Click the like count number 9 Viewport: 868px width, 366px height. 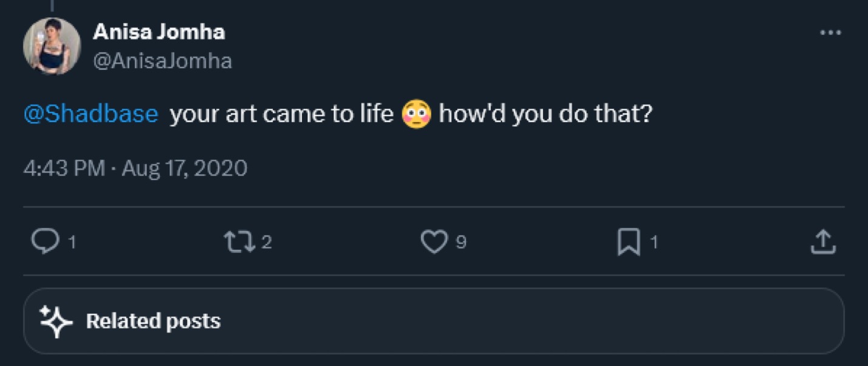pos(461,243)
